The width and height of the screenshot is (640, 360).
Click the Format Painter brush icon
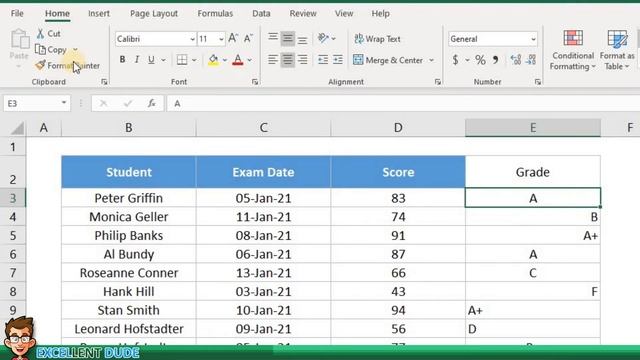click(x=40, y=65)
